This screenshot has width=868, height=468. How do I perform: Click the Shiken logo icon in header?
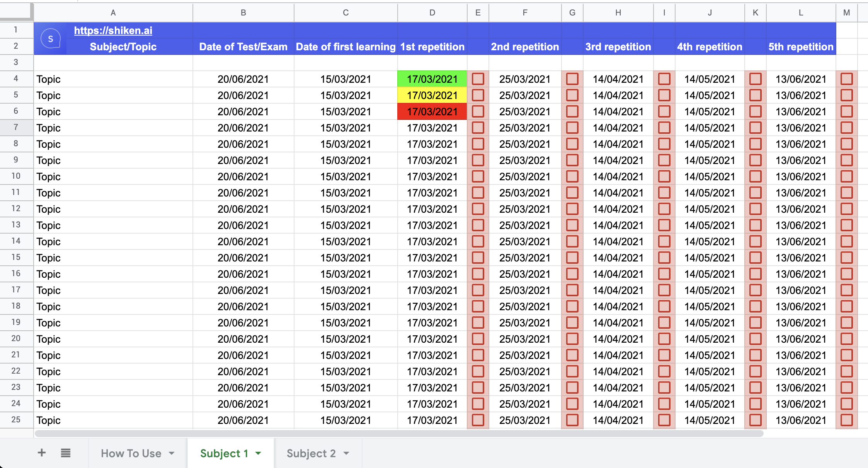[x=51, y=39]
